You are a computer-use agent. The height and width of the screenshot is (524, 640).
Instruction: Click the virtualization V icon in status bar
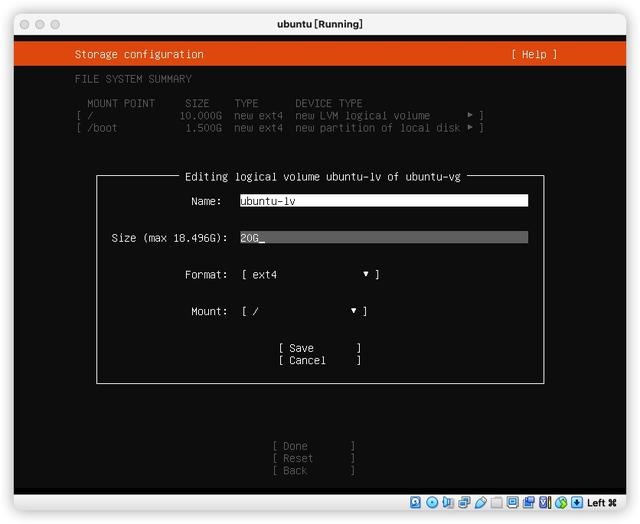pos(544,502)
